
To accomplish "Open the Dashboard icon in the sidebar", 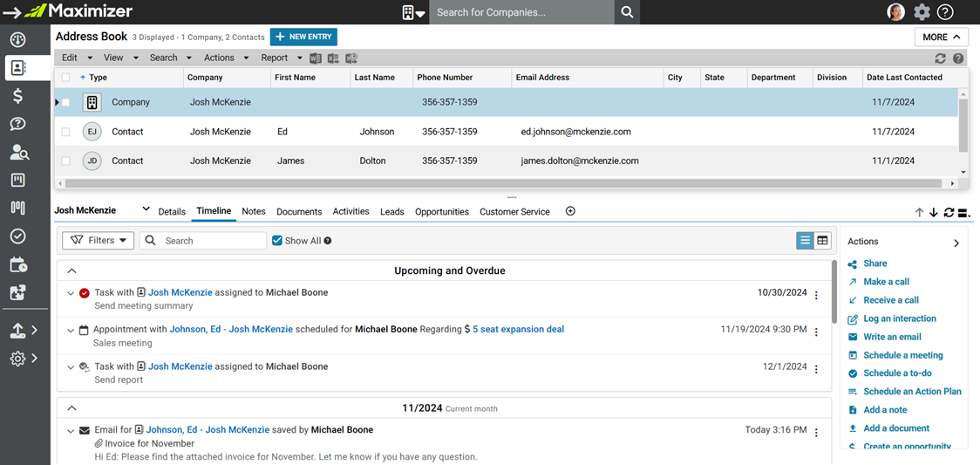I will [18, 40].
